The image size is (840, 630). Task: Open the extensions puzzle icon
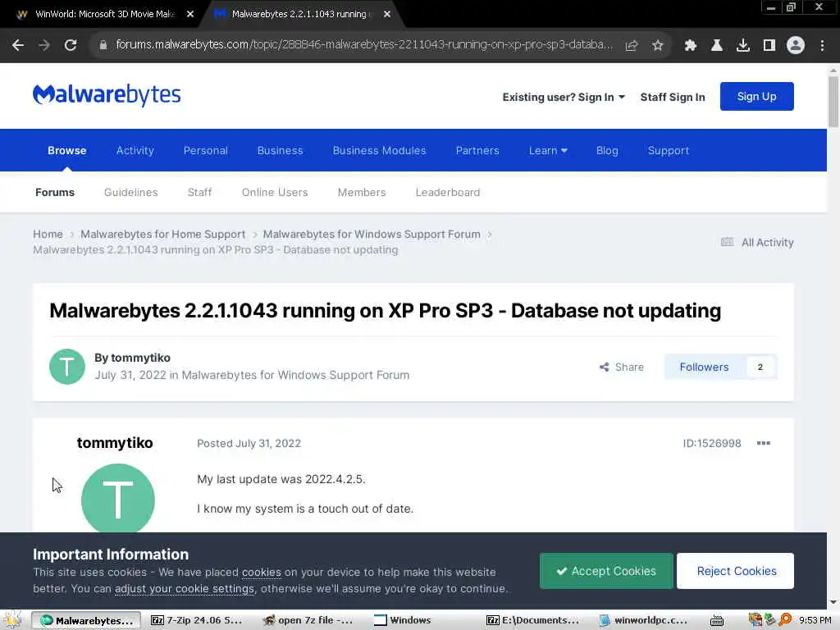(691, 46)
